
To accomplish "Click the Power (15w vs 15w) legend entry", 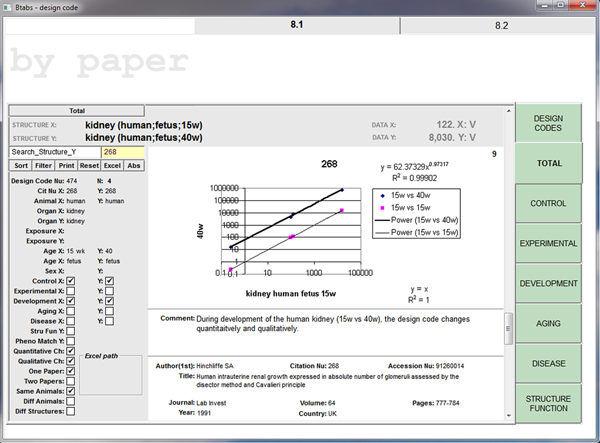I will pos(417,232).
